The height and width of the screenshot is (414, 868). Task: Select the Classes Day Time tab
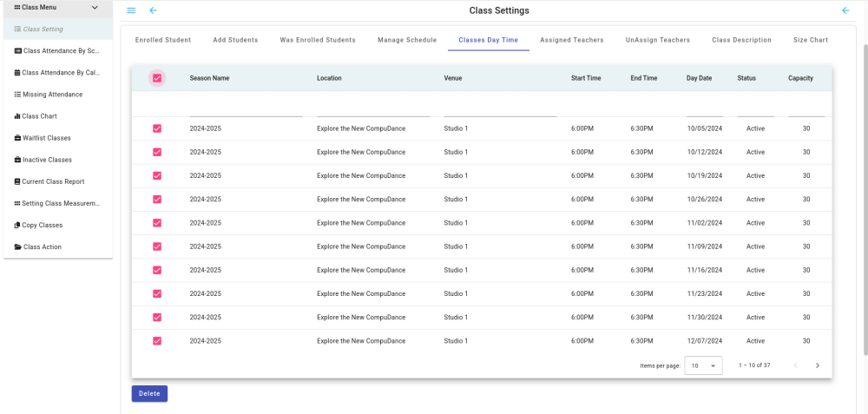(x=488, y=40)
